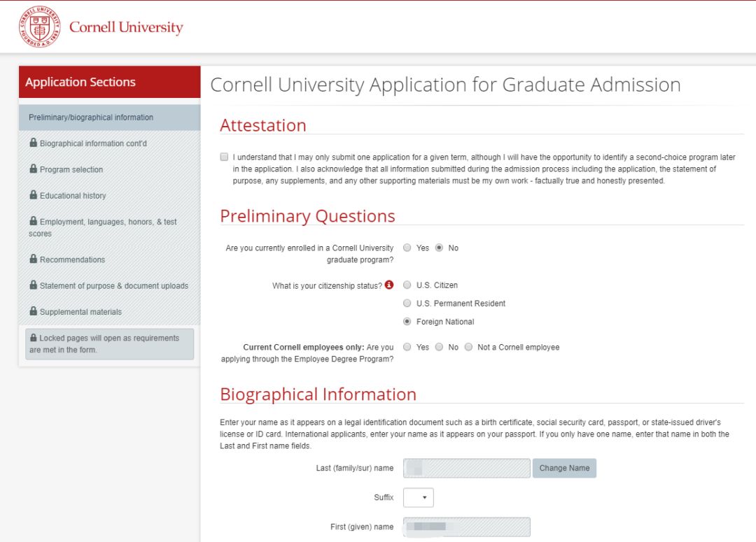Click the Biographical Information heading
The image size is (756, 542).
point(318,394)
